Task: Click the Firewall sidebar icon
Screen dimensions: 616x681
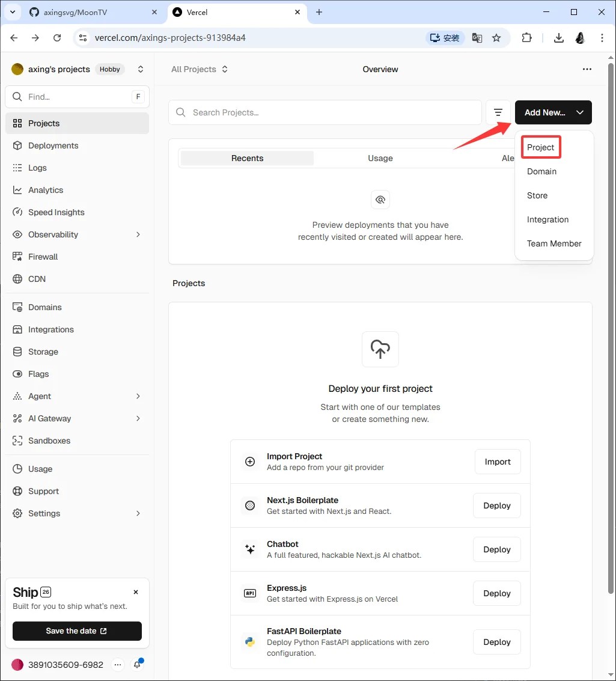Action: [x=17, y=257]
